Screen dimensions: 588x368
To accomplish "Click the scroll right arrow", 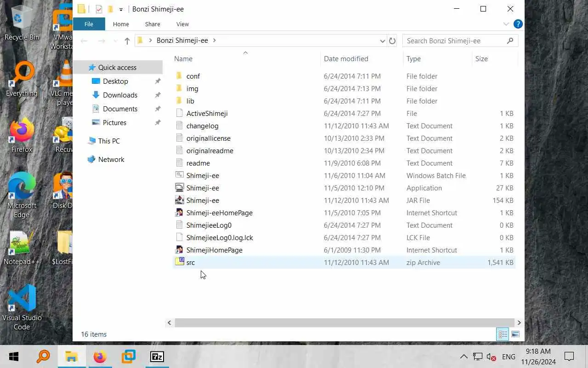I will pyautogui.click(x=519, y=322).
